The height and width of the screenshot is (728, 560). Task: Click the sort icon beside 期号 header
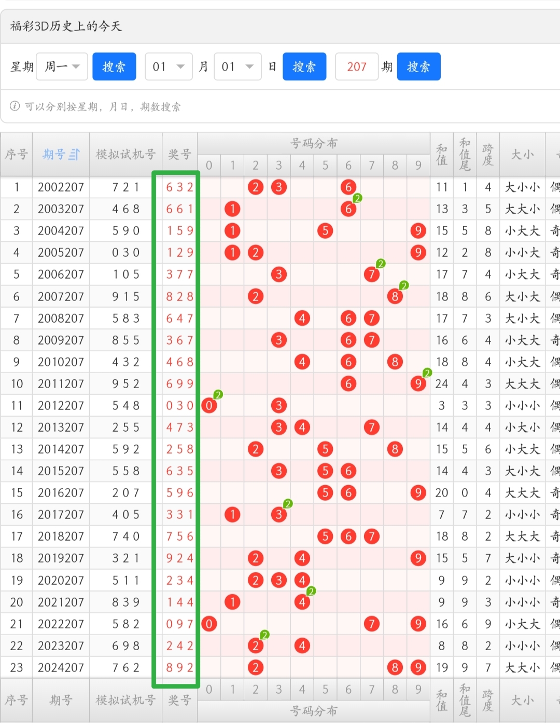(75, 154)
